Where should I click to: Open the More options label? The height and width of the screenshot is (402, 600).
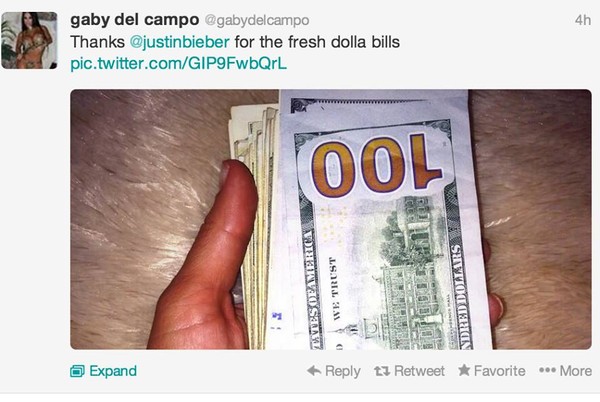tap(576, 371)
